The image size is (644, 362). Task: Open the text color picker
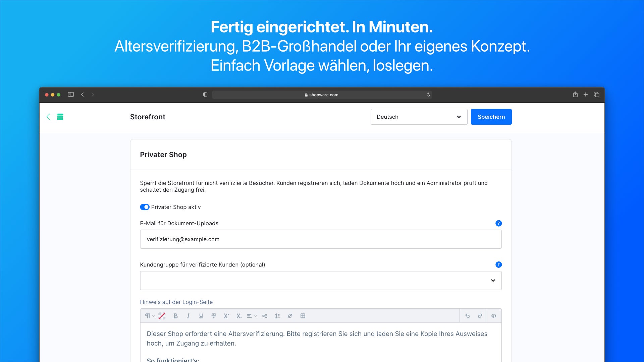(162, 315)
